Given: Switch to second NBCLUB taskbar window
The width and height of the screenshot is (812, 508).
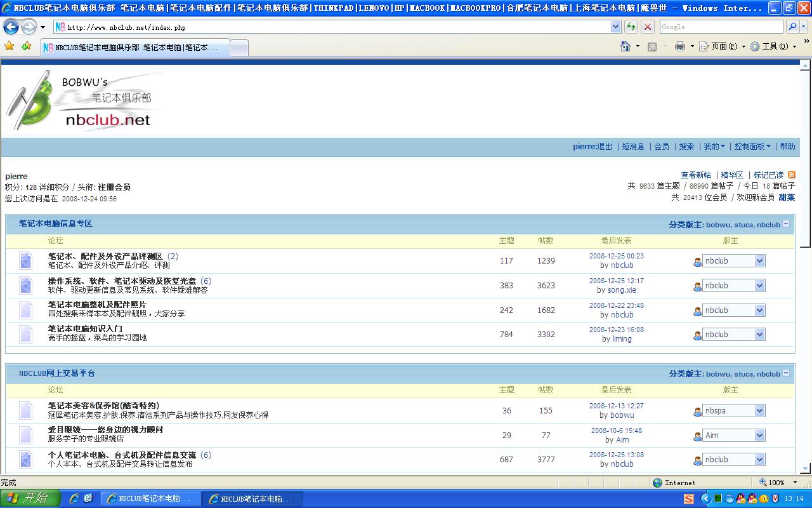Looking at the screenshot, I should pyautogui.click(x=252, y=498).
